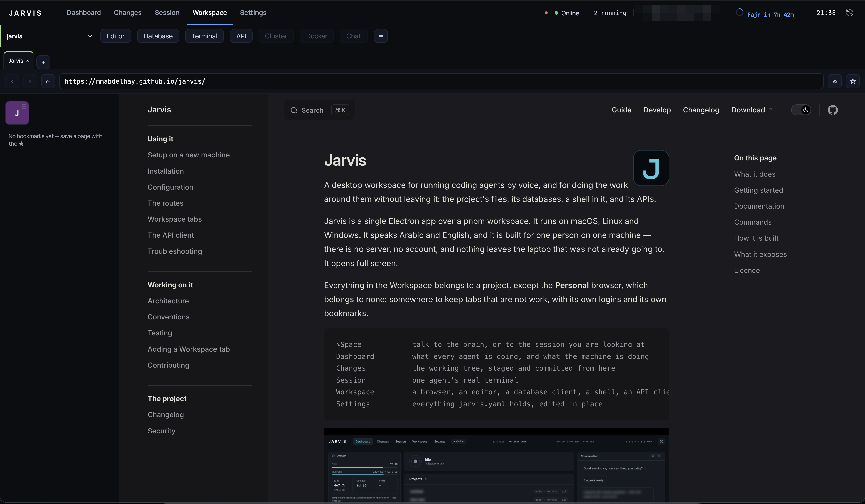865x504 pixels.
Task: Select the Docker workspace tab
Action: pyautogui.click(x=317, y=36)
